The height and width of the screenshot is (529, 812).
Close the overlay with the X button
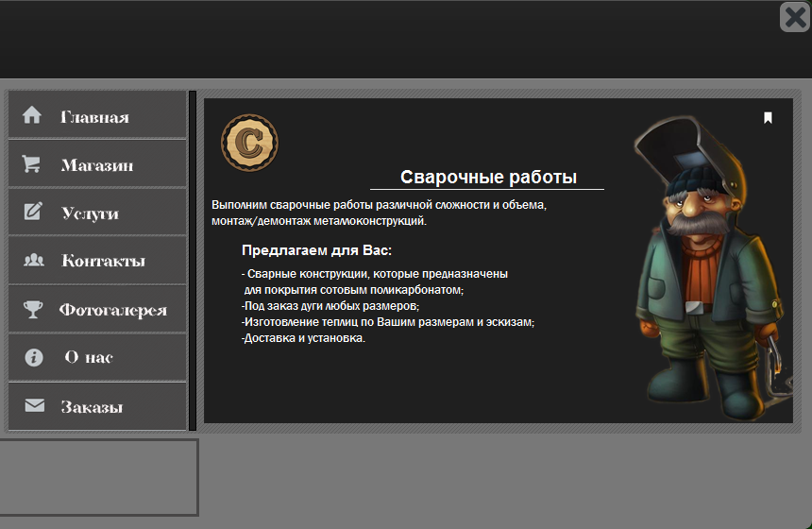pyautogui.click(x=794, y=17)
